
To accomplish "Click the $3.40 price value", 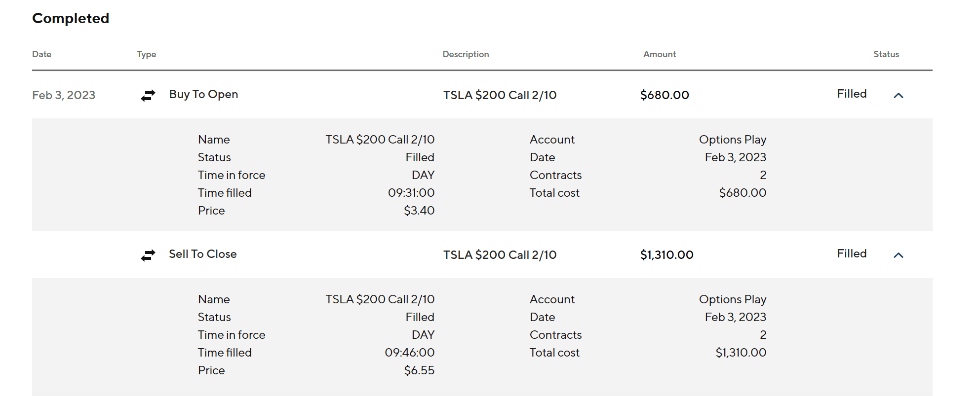I will tap(419, 211).
